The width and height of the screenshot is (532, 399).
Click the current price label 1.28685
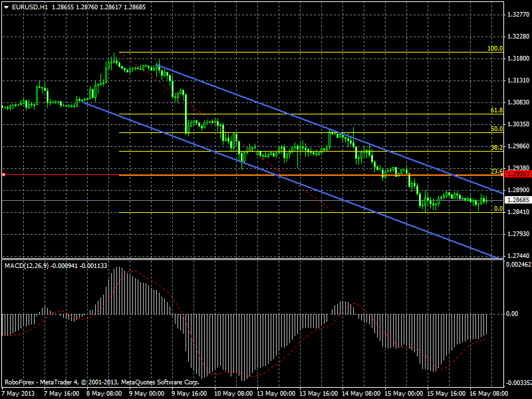pos(518,200)
